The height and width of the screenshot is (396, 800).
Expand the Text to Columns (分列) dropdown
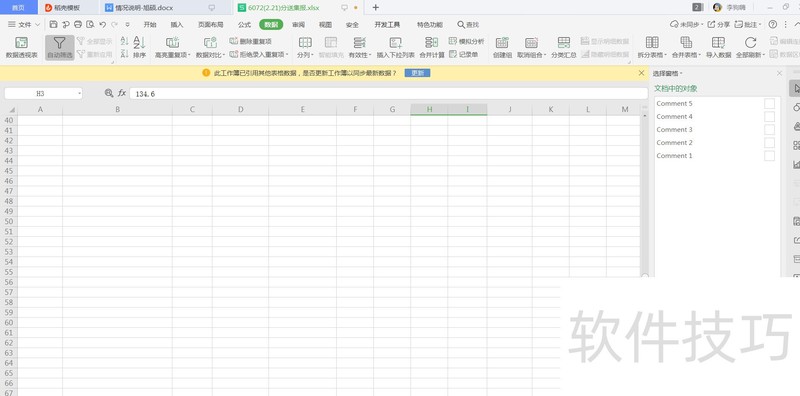click(x=312, y=55)
